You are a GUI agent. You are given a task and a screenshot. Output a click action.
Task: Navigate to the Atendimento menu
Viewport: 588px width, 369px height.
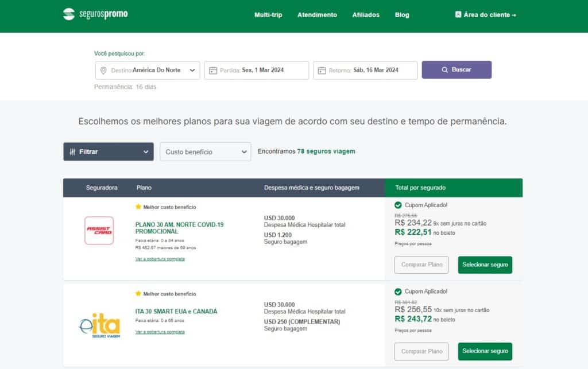pos(317,15)
